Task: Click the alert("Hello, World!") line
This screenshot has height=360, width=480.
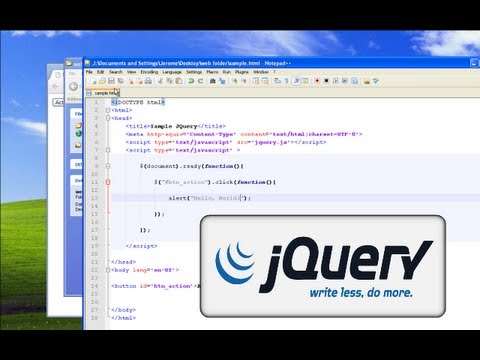Action: click(209, 198)
